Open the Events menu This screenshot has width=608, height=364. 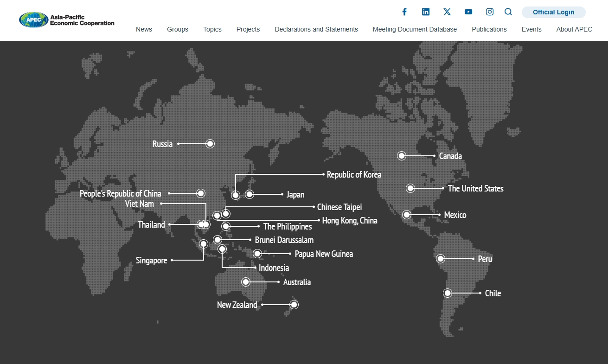[531, 29]
